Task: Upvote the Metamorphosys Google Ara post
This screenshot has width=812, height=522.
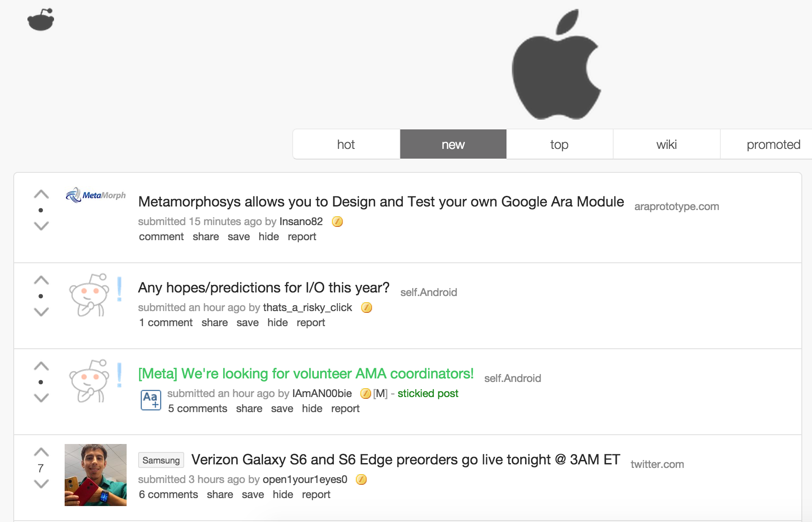Action: [41, 194]
